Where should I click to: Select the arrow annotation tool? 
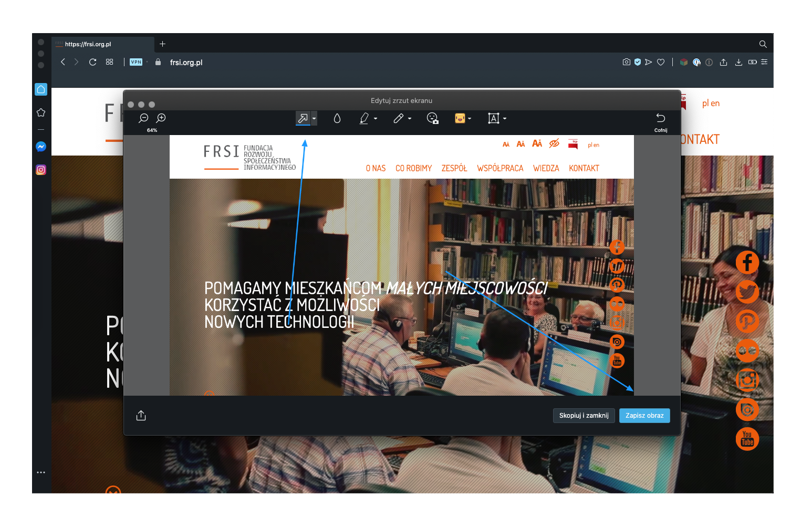303,118
